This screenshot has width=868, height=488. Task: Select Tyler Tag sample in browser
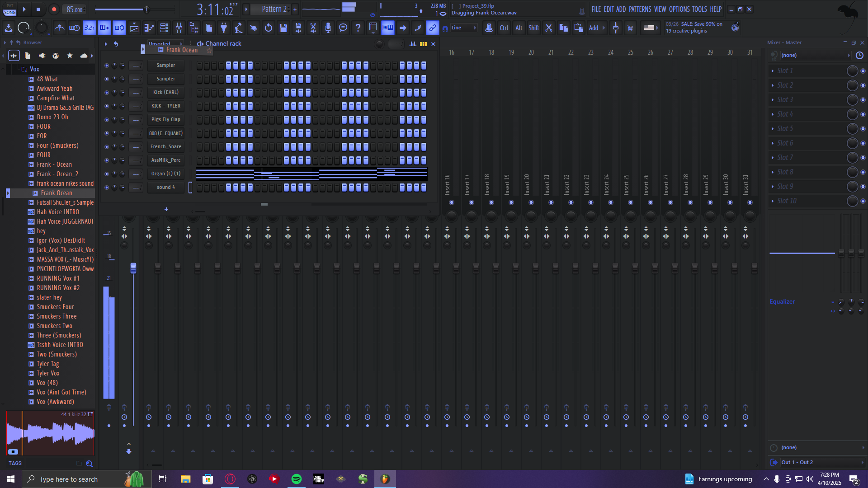[x=48, y=364]
